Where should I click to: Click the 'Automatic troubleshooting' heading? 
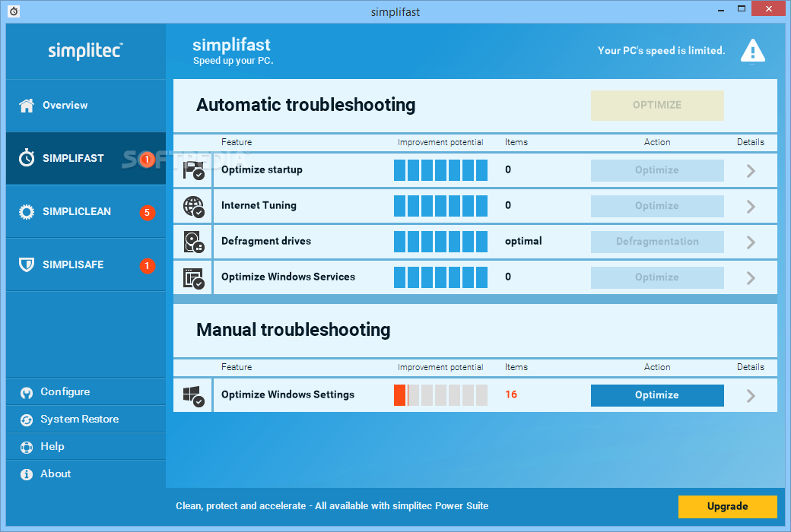306,106
